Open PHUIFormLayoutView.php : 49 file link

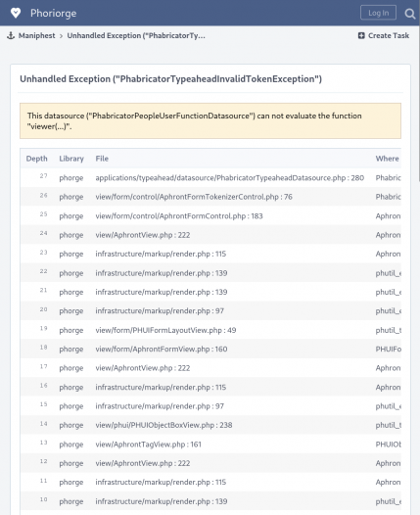pyautogui.click(x=165, y=330)
